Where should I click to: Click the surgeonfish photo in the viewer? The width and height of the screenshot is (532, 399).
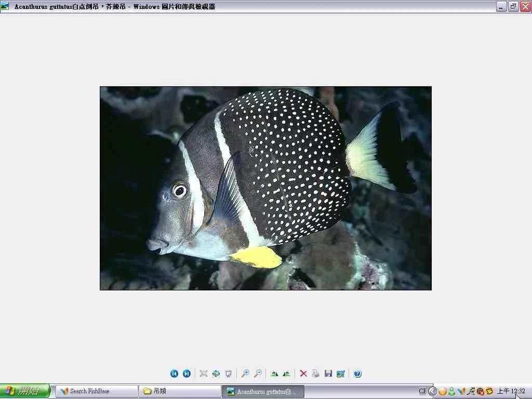coord(265,188)
